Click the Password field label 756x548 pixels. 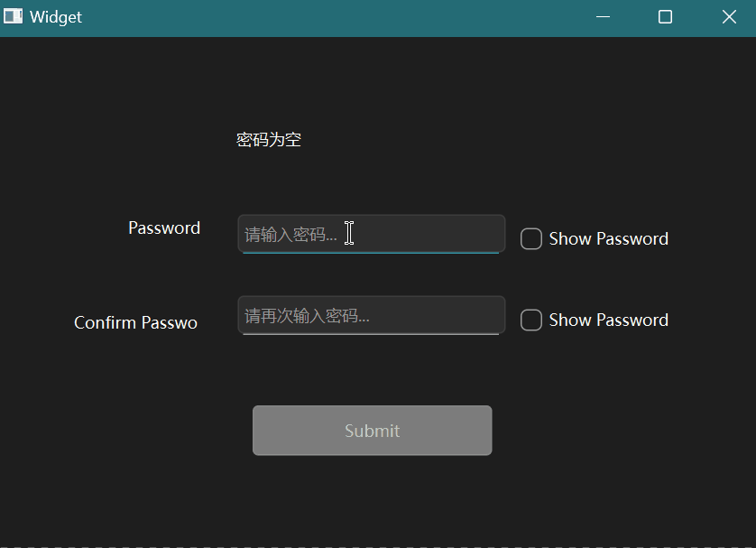coord(164,228)
